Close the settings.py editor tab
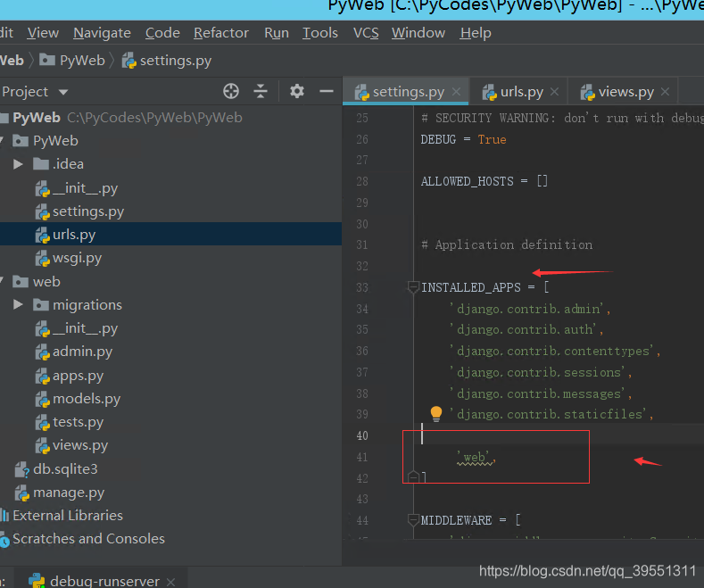The width and height of the screenshot is (704, 588). pyautogui.click(x=456, y=92)
